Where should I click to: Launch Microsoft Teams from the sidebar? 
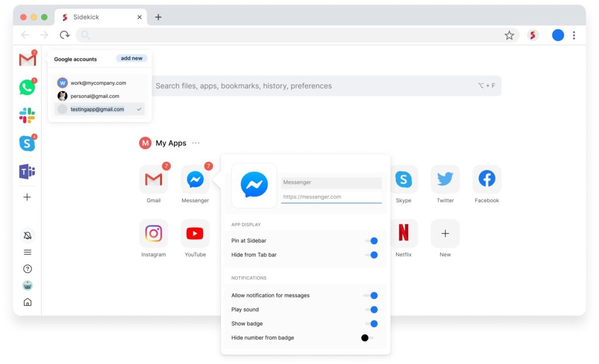pyautogui.click(x=27, y=171)
